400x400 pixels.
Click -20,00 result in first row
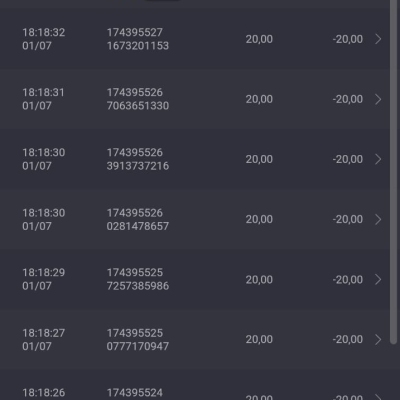348,39
